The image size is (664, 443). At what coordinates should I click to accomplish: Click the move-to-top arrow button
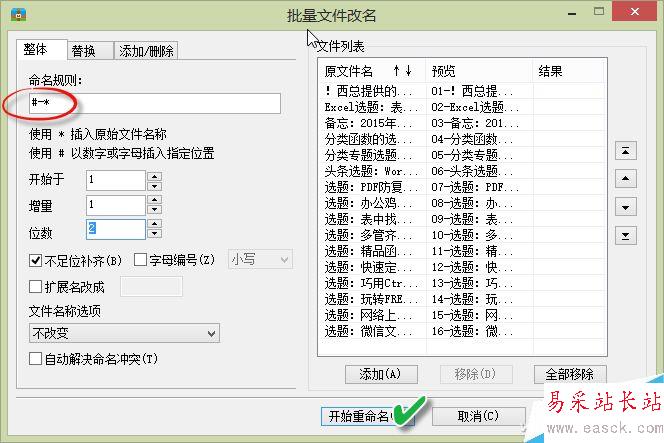(626, 150)
